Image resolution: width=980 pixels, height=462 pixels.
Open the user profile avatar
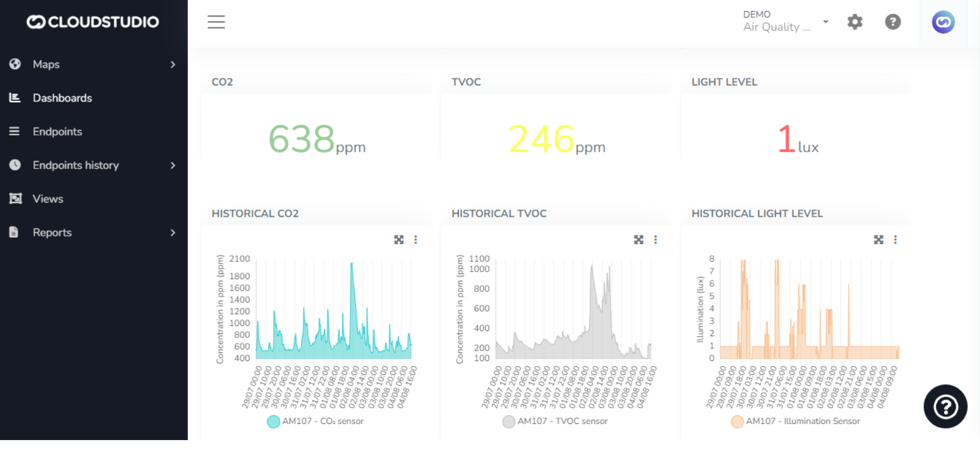click(x=943, y=22)
